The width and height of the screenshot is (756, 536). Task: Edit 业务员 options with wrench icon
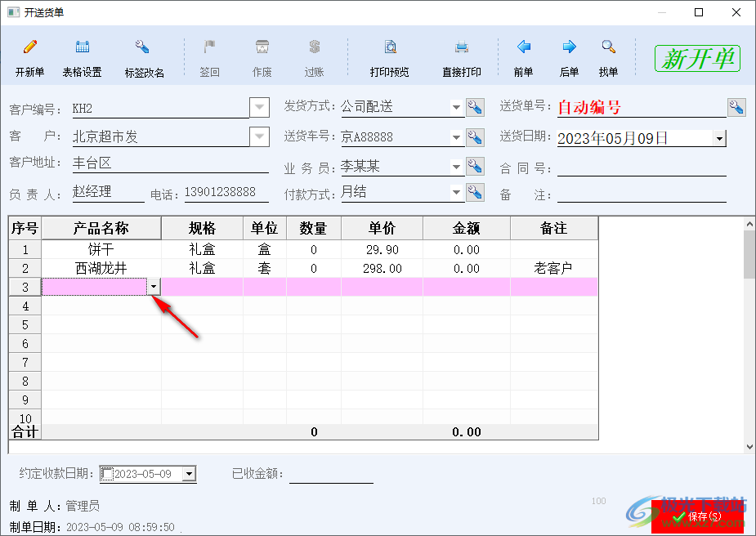tap(476, 167)
